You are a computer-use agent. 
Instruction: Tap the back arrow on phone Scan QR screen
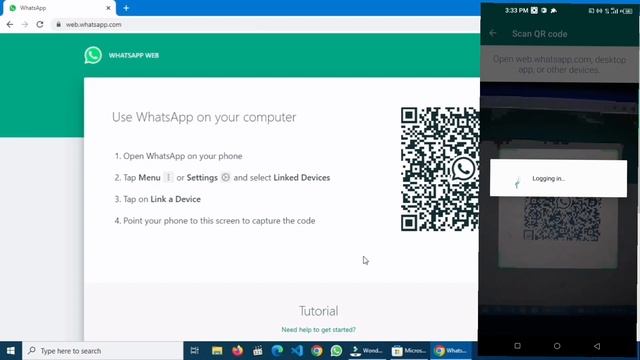click(493, 33)
